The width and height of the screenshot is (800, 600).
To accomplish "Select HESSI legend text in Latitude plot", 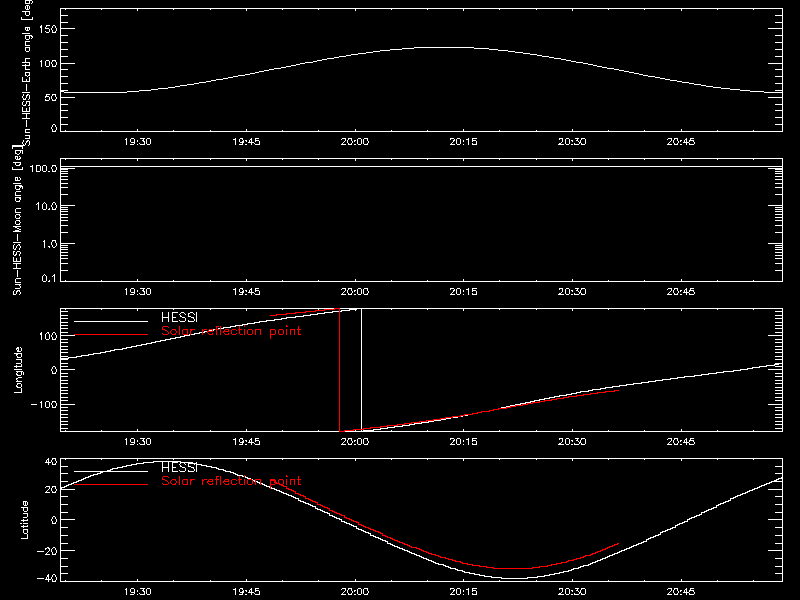I will [x=179, y=467].
